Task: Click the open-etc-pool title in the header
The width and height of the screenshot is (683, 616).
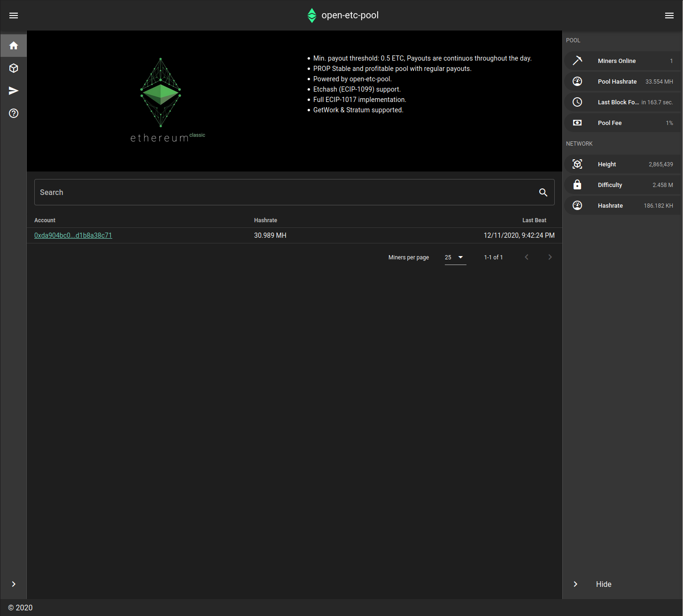Action: pyautogui.click(x=350, y=15)
